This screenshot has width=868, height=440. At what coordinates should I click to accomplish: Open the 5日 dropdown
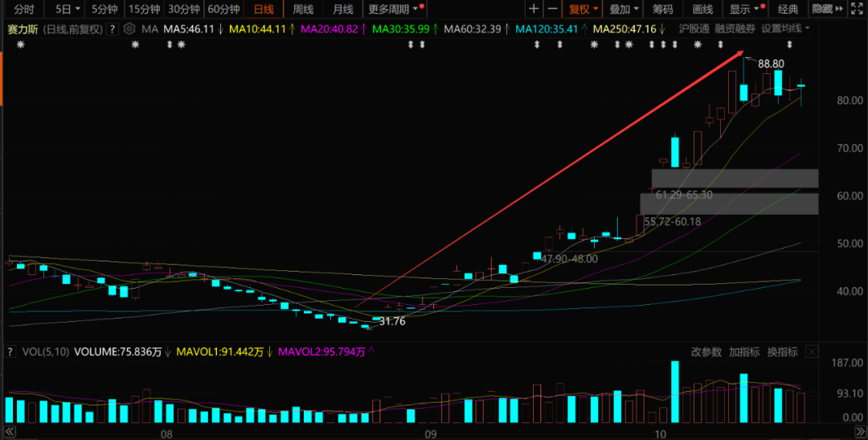(x=67, y=9)
